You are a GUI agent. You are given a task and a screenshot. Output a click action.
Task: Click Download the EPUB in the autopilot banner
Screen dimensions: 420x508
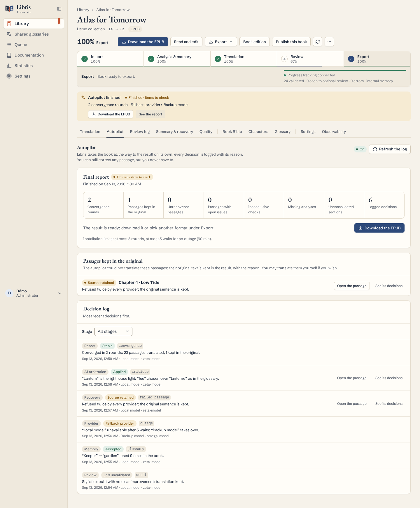(x=111, y=114)
